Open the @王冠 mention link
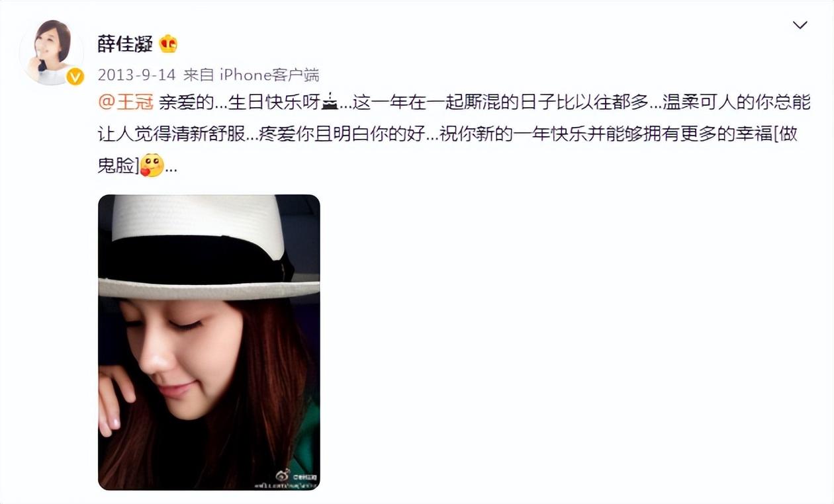This screenshot has height=504, width=834. click(x=126, y=103)
